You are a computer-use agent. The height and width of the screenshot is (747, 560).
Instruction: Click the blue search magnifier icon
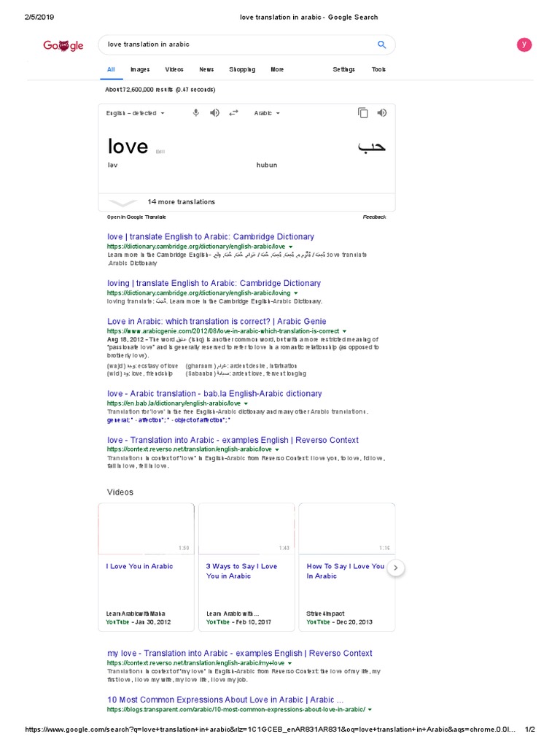(381, 44)
